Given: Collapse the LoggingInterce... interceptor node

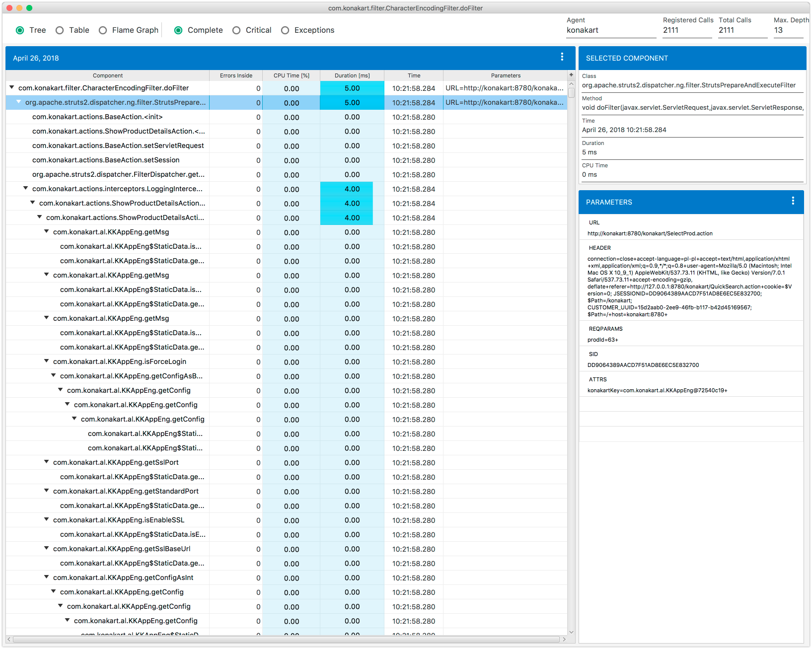Looking at the screenshot, I should coord(26,188).
